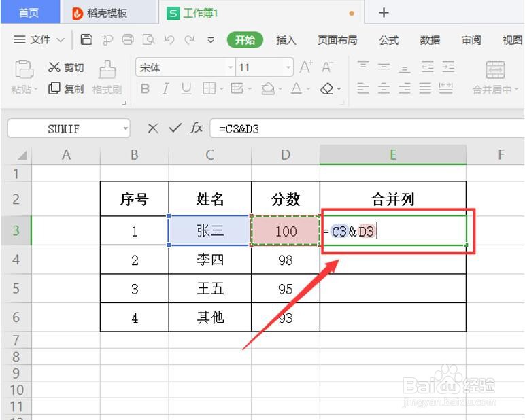Image resolution: width=525 pixels, height=420 pixels.
Task: Click Cut (剪切) scissors button
Action: click(66, 67)
